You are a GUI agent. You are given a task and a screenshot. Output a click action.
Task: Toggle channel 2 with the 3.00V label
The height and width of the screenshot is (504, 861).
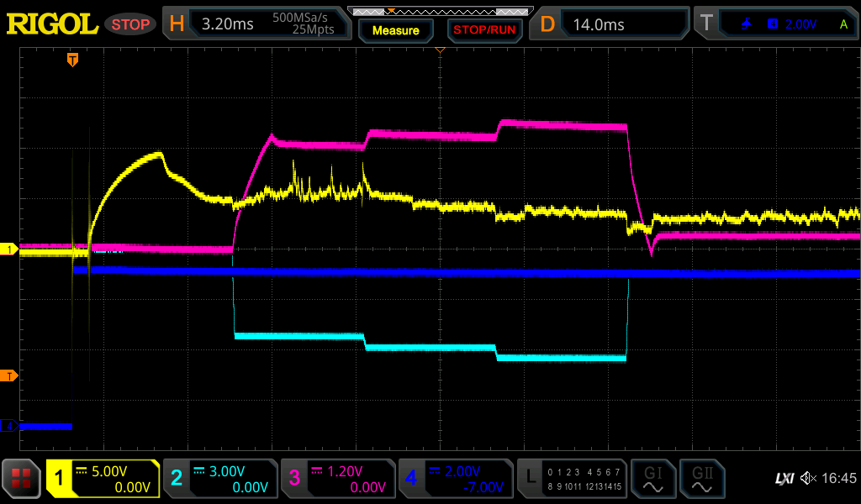tap(219, 479)
